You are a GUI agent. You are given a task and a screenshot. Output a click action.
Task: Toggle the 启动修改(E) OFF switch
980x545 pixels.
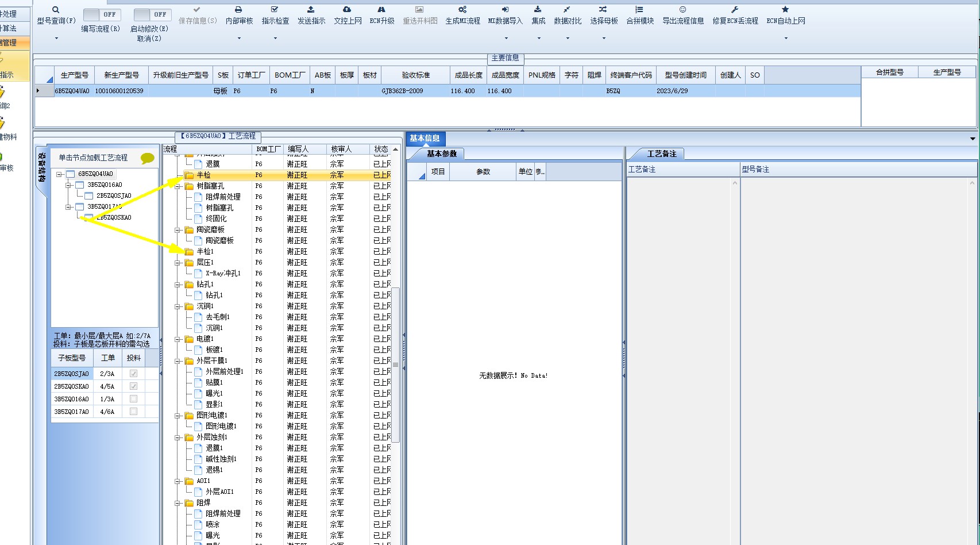coord(152,15)
